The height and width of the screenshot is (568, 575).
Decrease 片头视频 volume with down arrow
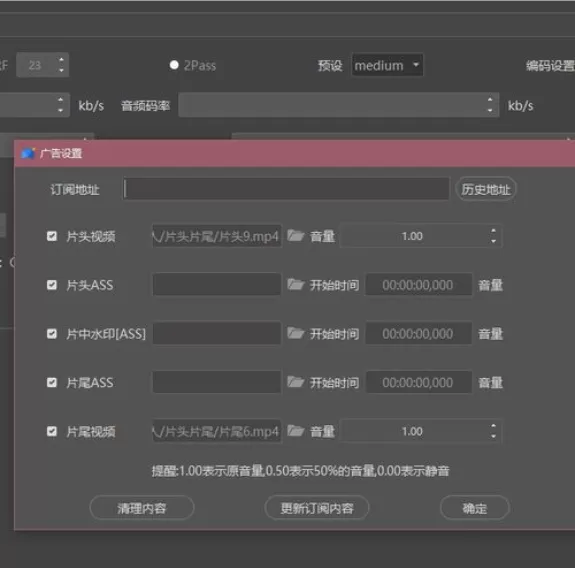493,241
